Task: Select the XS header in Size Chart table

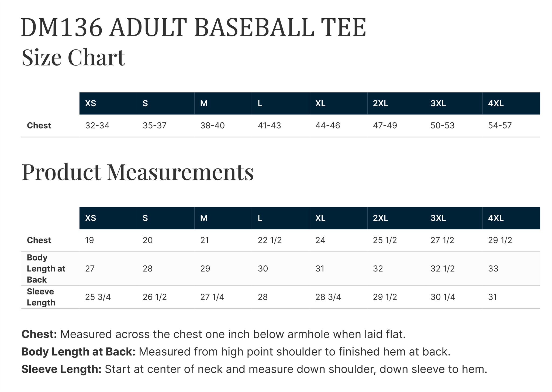Action: click(x=91, y=104)
